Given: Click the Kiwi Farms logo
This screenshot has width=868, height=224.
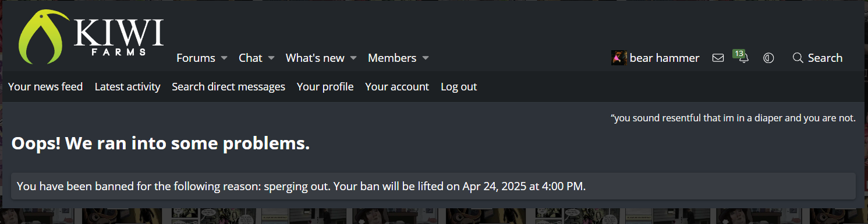Looking at the screenshot, I should pos(91,37).
